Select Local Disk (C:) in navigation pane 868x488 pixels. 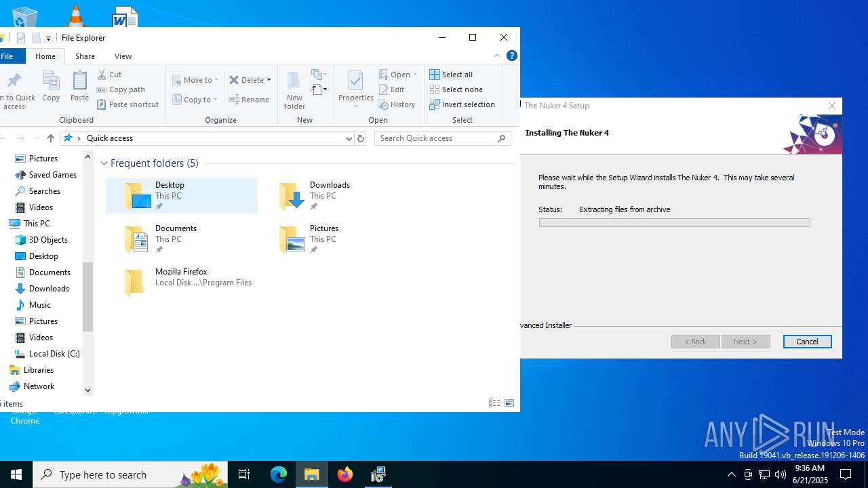click(54, 354)
